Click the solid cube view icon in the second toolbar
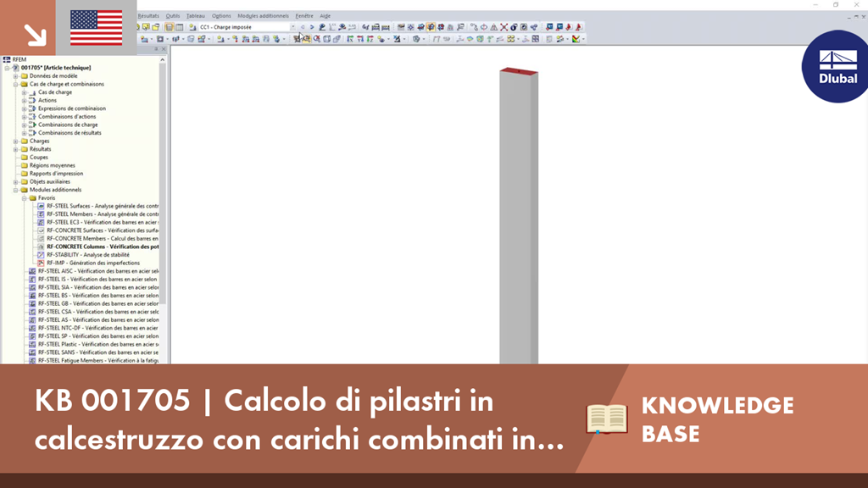Image resolution: width=868 pixels, height=488 pixels. (337, 39)
